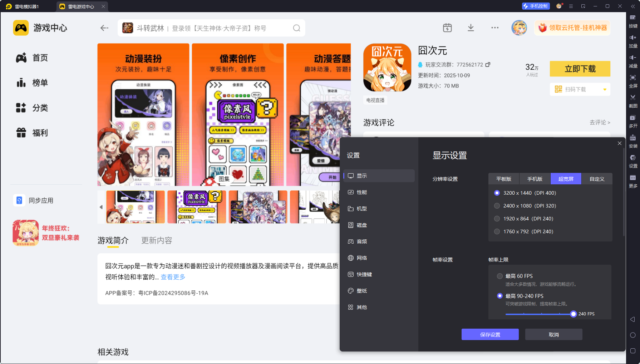Switch to the 更新内容 tab
The width and height of the screenshot is (640, 364).
[x=157, y=240]
